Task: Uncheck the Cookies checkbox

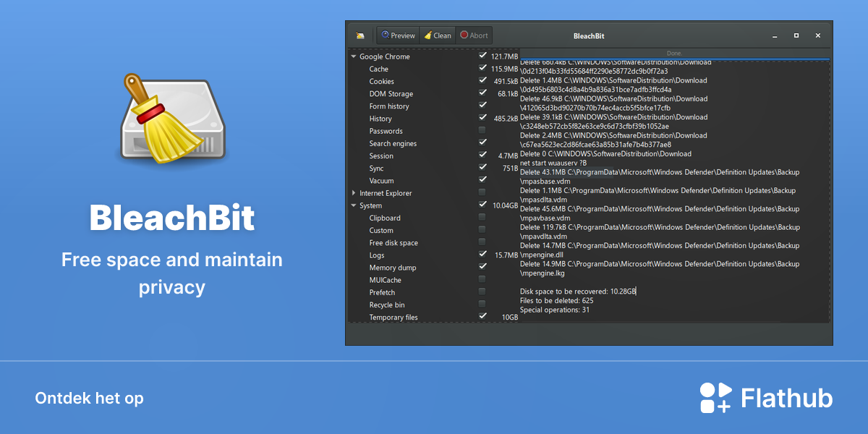Action: coord(482,80)
